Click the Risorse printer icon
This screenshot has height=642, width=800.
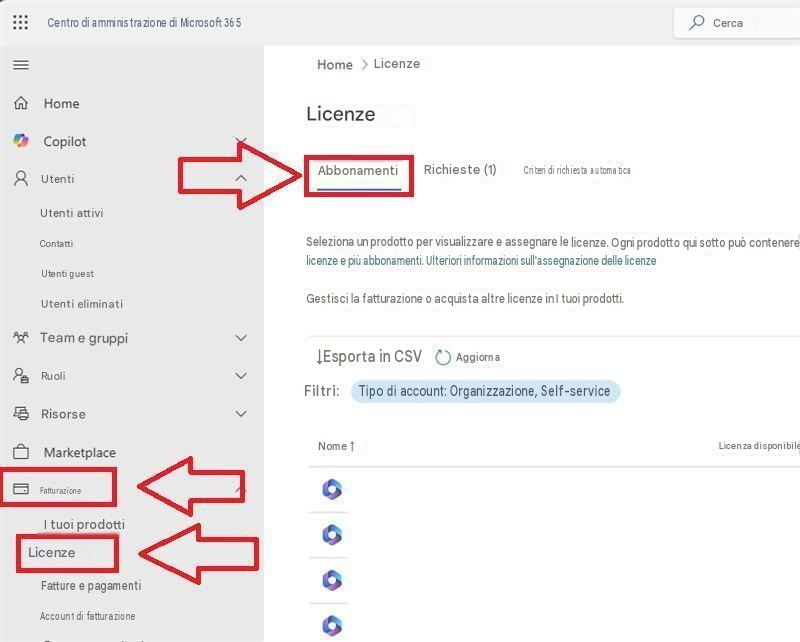point(21,413)
